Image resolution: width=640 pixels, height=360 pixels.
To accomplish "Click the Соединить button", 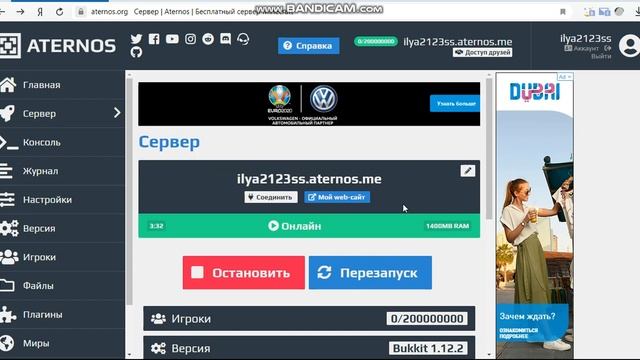I will pyautogui.click(x=271, y=197).
